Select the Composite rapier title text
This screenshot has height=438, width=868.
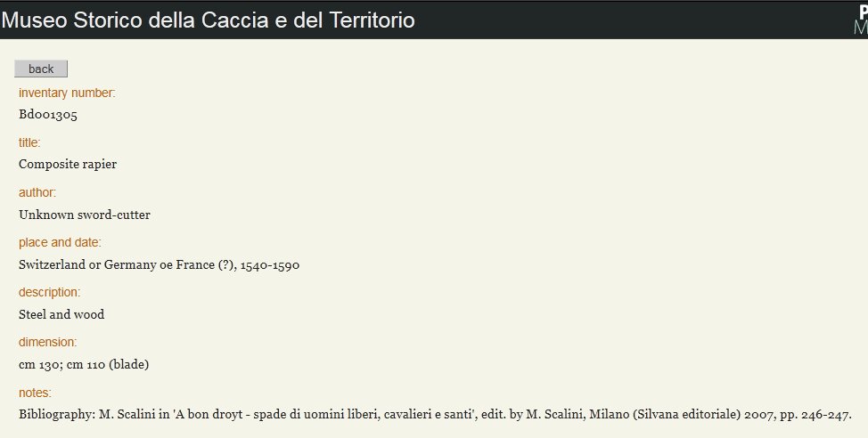[x=68, y=164]
